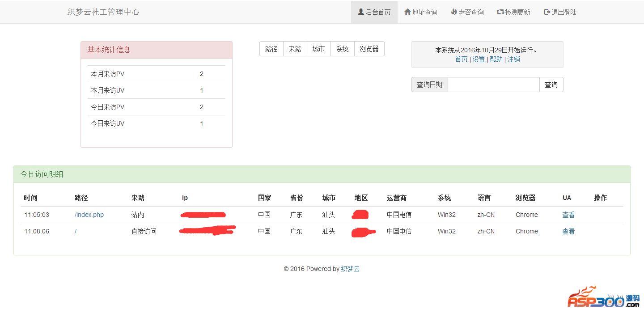Click the 国家 column header
The width and height of the screenshot is (644, 309).
(x=265, y=198)
